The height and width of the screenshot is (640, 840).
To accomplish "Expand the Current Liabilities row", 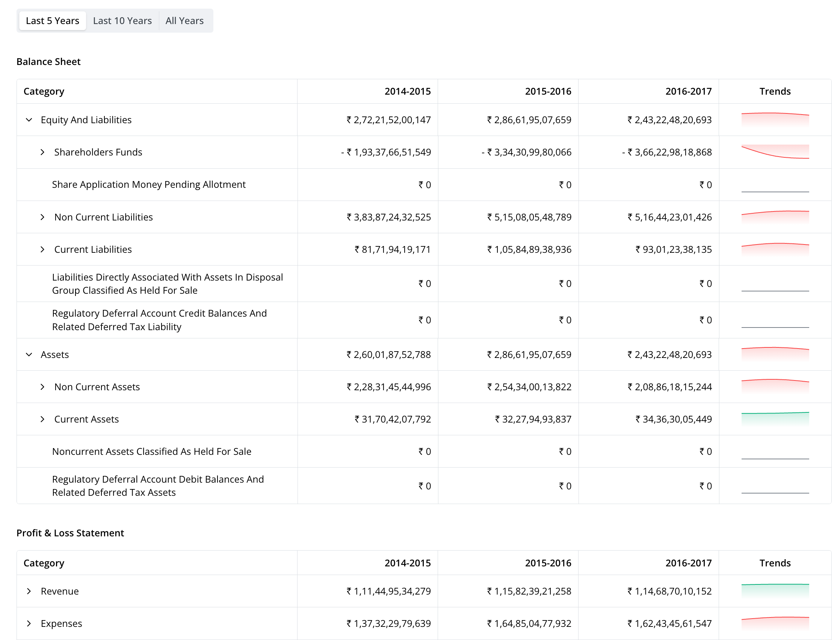I will (x=42, y=249).
